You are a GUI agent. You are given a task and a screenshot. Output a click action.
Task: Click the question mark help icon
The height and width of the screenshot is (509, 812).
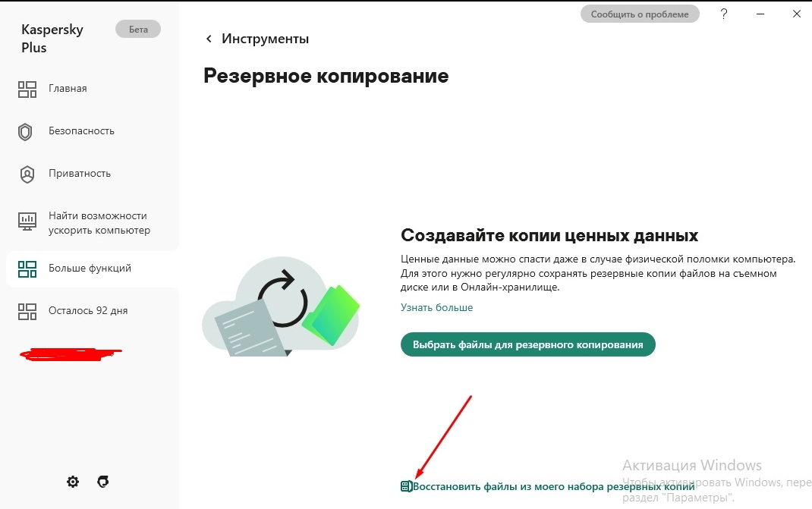(x=724, y=14)
